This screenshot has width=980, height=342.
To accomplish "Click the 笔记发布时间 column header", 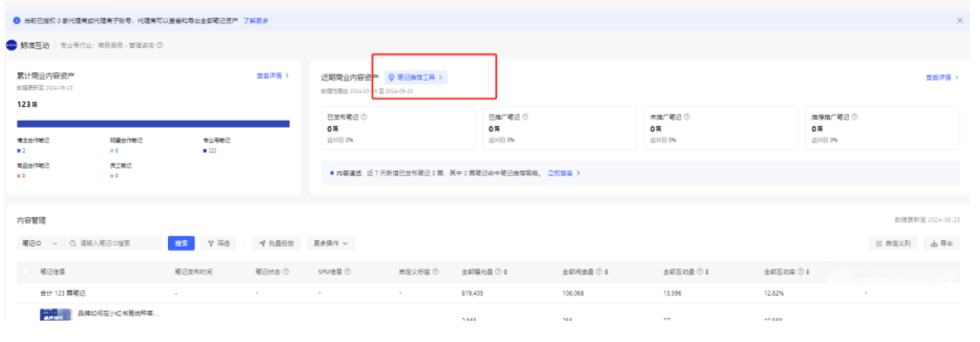I will click(x=194, y=272).
